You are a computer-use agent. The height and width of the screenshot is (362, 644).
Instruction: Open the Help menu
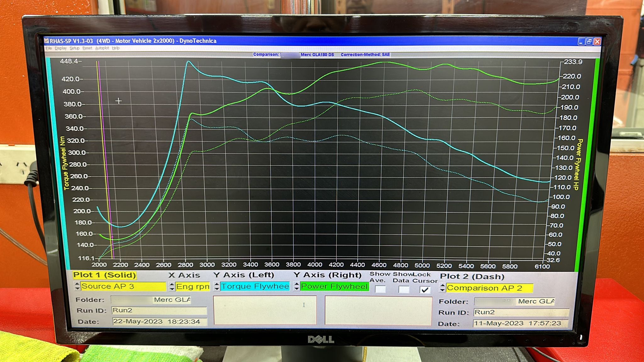(116, 48)
